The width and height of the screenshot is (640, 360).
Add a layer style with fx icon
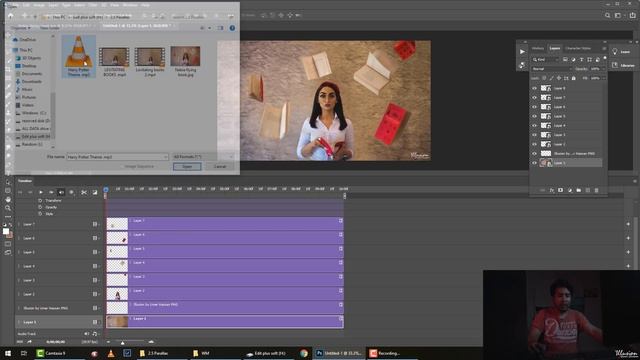click(x=551, y=190)
